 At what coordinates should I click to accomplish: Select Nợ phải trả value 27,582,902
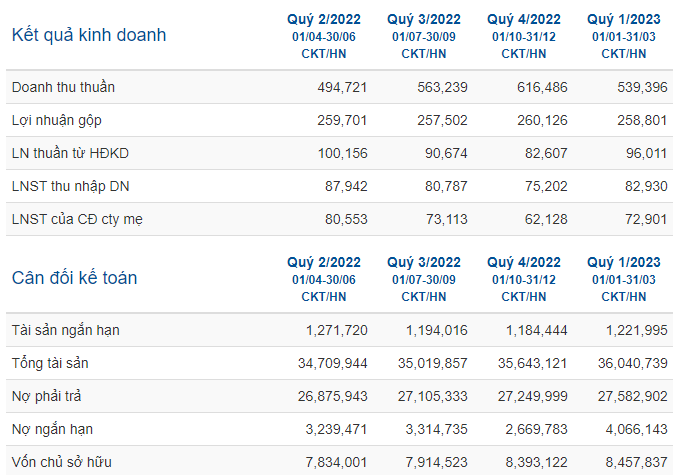coord(633,396)
